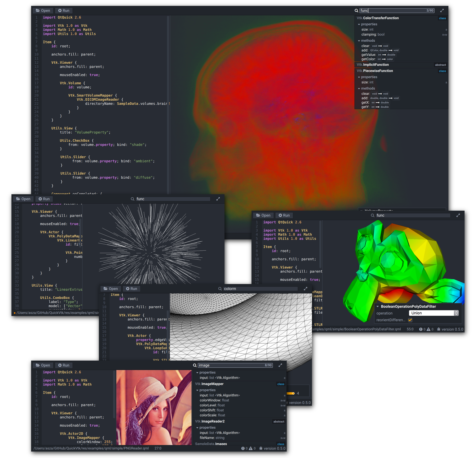
Task: Click the 'colorWindow: float' property
Action: tap(214, 400)
